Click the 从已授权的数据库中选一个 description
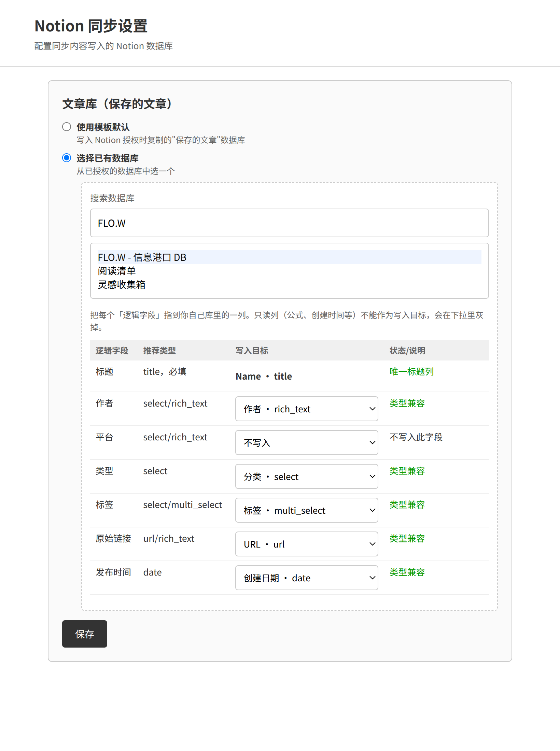Screen dimensions: 560x751 [x=126, y=171]
